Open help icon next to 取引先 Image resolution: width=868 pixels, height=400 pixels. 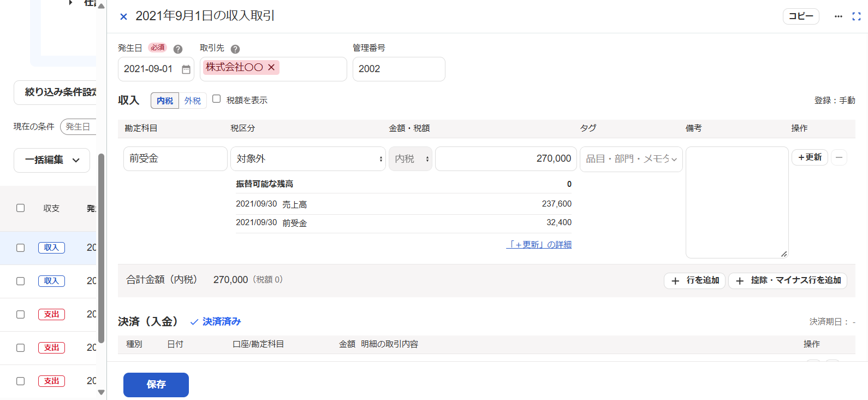coord(235,49)
